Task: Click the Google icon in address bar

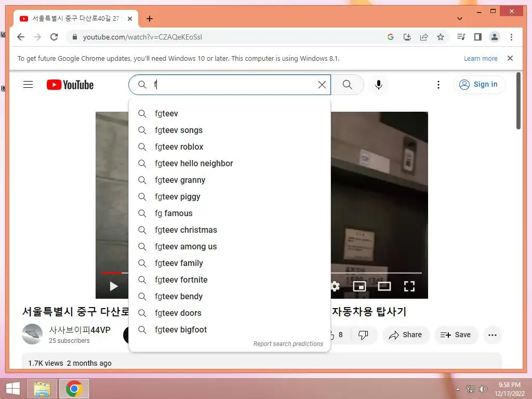Action: [x=391, y=37]
